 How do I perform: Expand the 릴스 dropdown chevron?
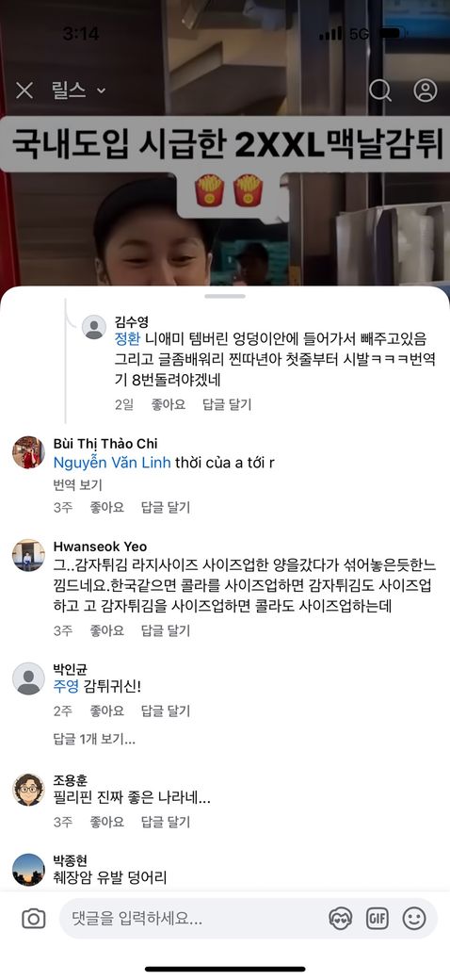point(101,91)
